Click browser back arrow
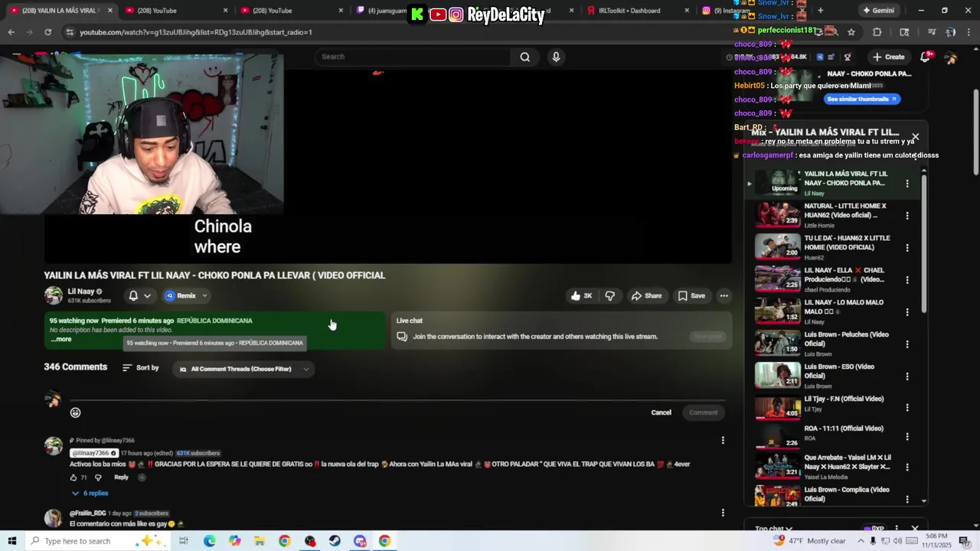Screen dimensions: 980x551 click(11, 32)
